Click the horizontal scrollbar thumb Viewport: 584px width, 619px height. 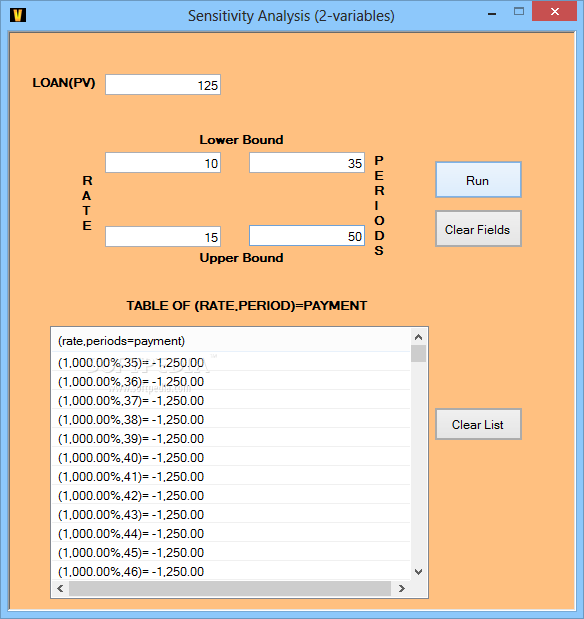pyautogui.click(x=230, y=589)
